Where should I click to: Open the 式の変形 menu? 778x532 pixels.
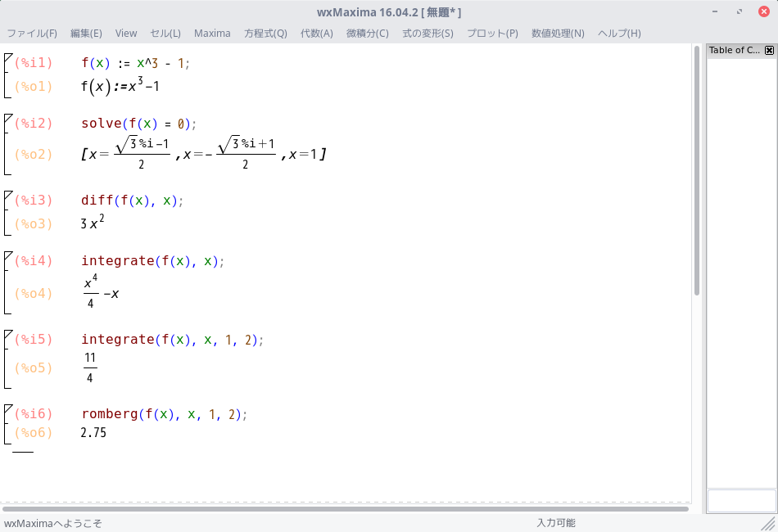(x=427, y=34)
